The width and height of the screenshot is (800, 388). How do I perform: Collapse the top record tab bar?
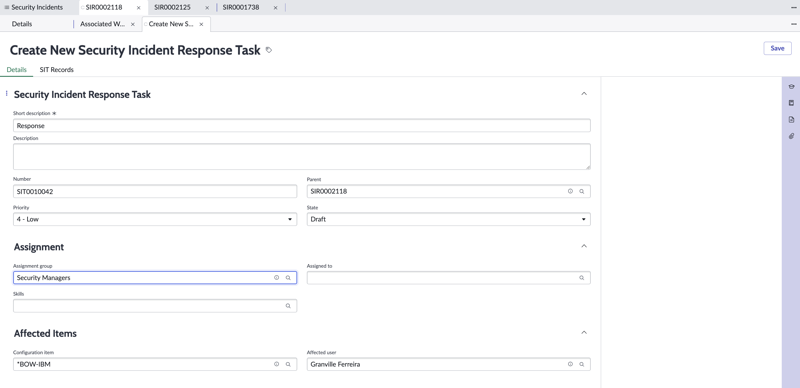point(793,8)
